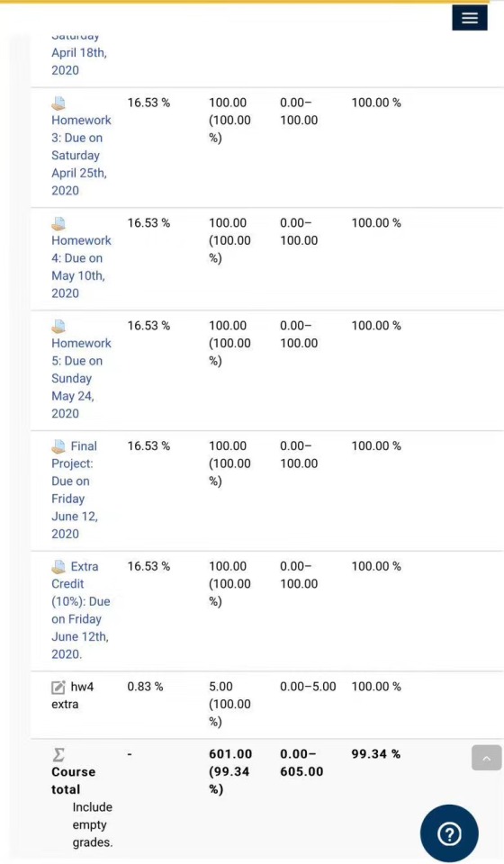Click the Course total label
The height and width of the screenshot is (864, 504).
tap(73, 780)
